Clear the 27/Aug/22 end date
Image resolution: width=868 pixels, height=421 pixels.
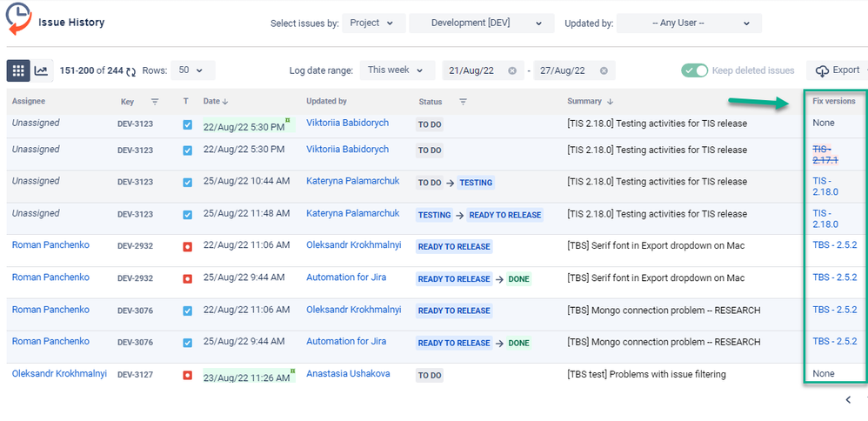pos(604,71)
